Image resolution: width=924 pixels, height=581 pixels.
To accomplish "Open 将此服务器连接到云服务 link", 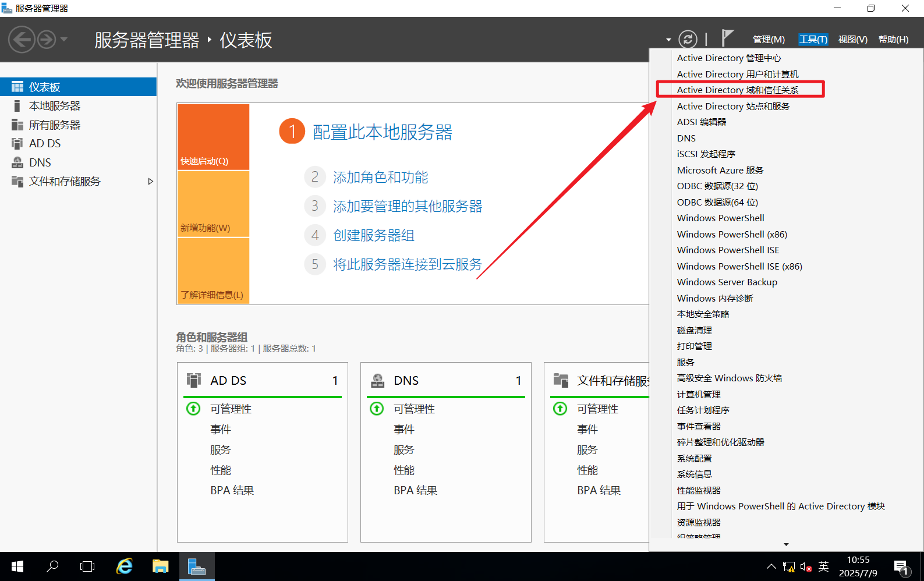I will point(408,264).
